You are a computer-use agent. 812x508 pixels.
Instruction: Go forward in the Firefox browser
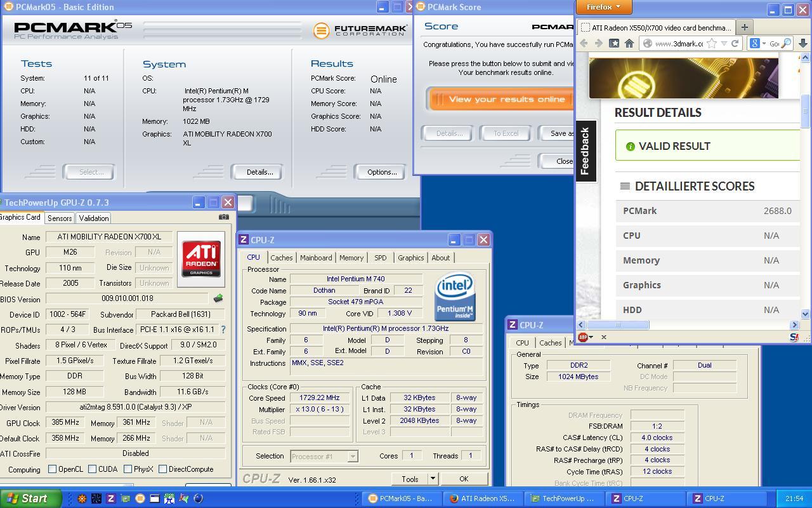coord(598,43)
